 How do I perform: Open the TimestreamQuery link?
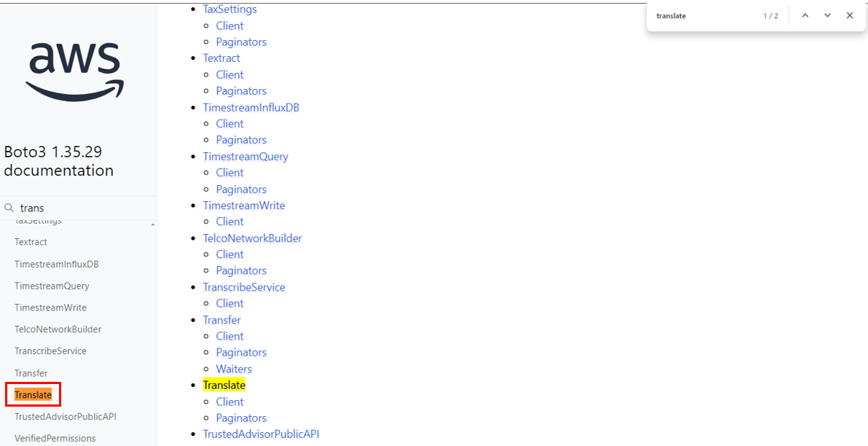pos(246,156)
